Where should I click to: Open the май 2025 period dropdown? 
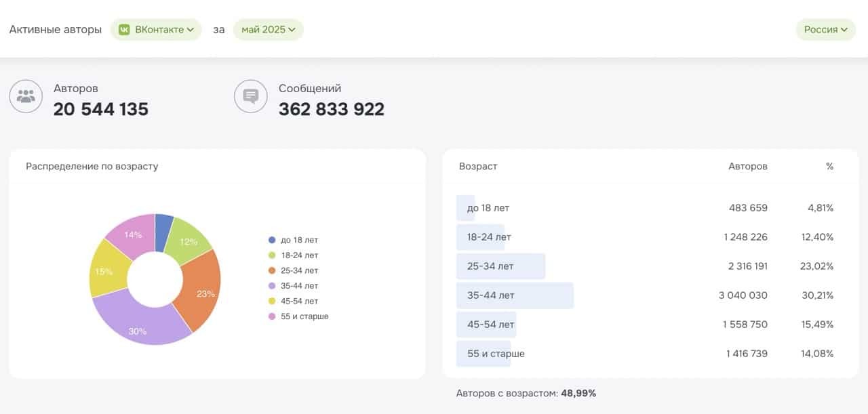tap(269, 30)
